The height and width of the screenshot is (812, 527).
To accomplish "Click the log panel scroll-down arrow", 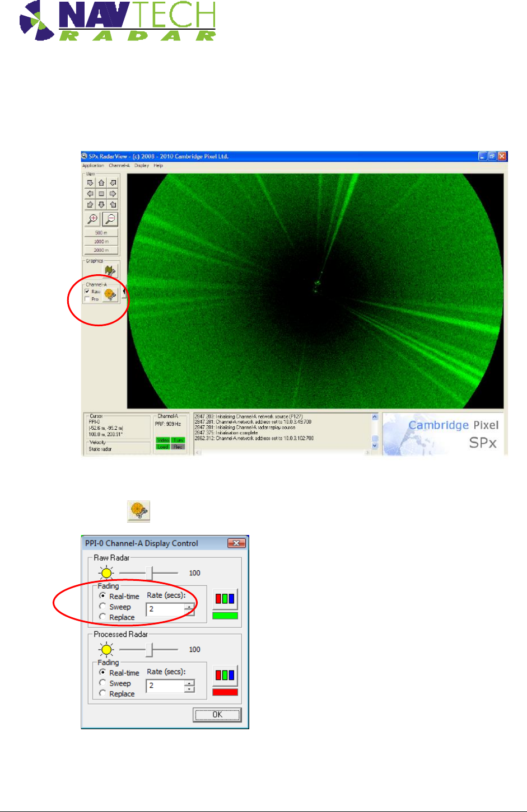I will pyautogui.click(x=375, y=445).
